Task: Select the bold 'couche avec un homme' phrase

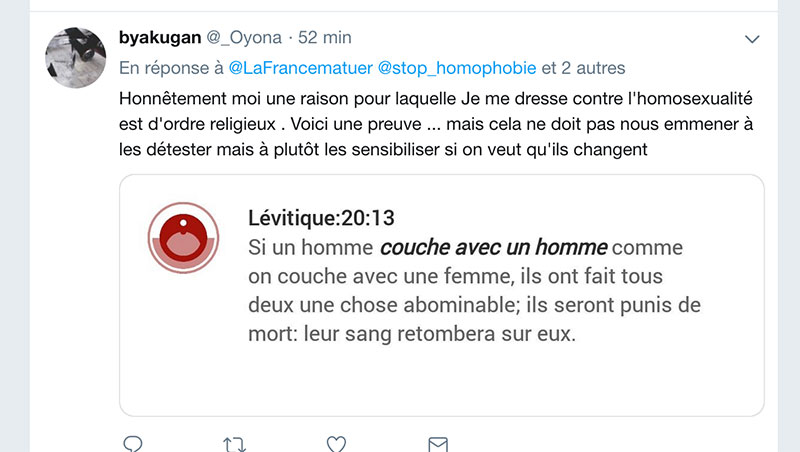Action: (493, 247)
